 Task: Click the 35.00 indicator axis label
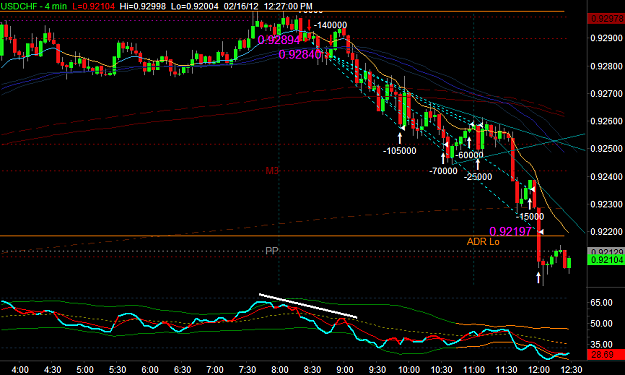pos(601,344)
